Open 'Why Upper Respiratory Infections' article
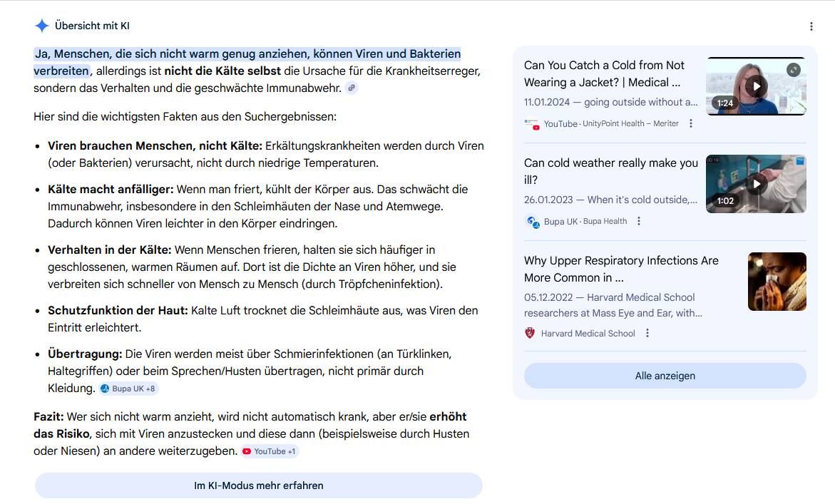835x504 pixels. click(620, 269)
